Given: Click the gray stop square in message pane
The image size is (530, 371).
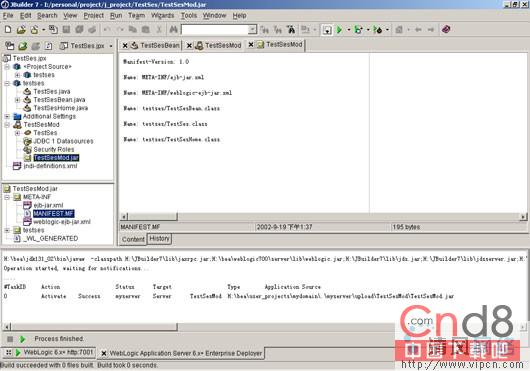Looking at the screenshot, I should pyautogui.click(x=10, y=339).
